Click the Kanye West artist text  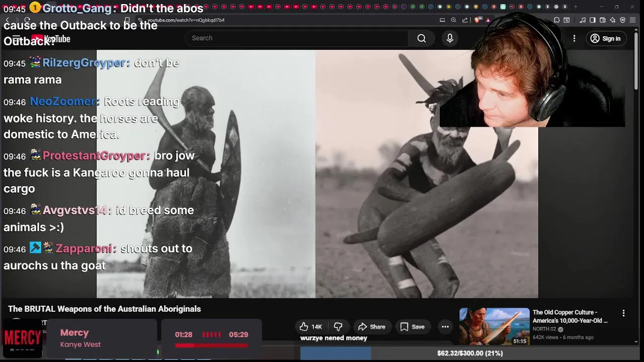point(80,344)
